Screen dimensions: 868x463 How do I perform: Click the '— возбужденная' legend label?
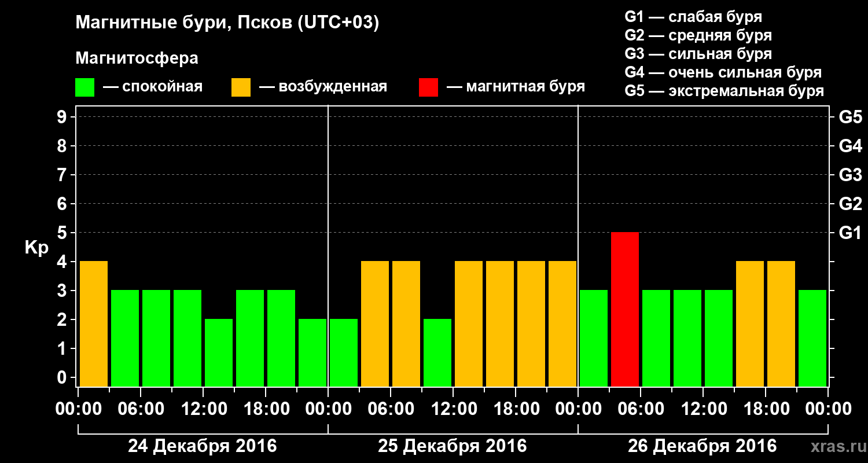tap(323, 87)
